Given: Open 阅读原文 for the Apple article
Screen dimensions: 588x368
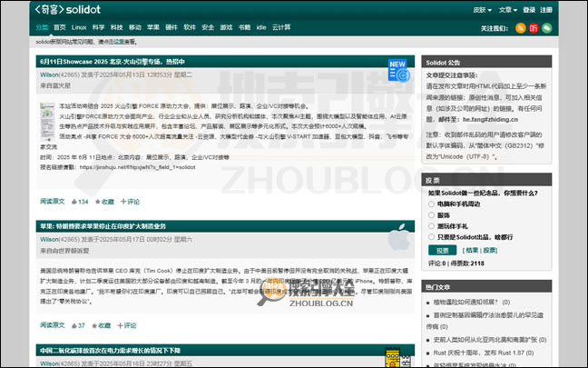Looking at the screenshot, I should pyautogui.click(x=53, y=325).
